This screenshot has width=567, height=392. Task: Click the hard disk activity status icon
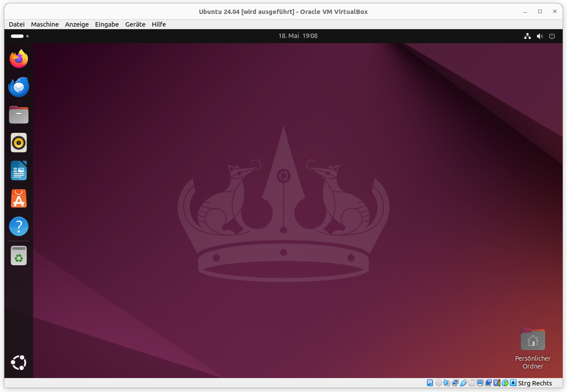[430, 382]
